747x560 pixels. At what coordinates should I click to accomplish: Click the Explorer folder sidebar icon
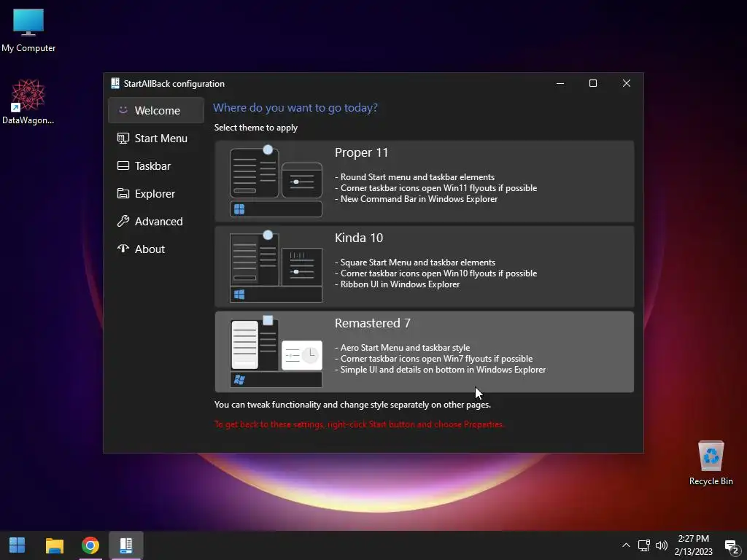123,193
